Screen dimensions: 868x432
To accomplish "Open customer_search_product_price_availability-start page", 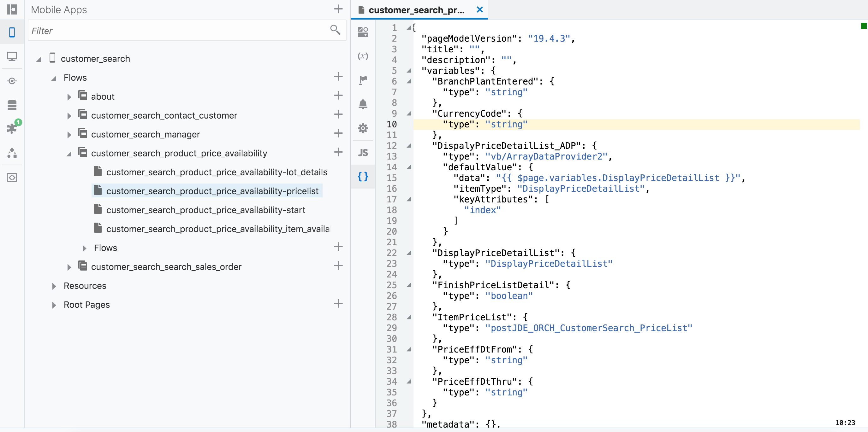I will (x=205, y=210).
